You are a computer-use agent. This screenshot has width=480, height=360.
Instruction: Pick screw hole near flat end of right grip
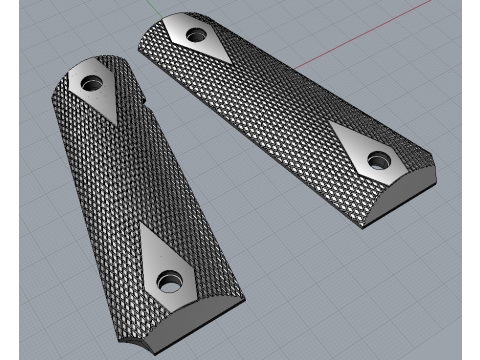379,160
